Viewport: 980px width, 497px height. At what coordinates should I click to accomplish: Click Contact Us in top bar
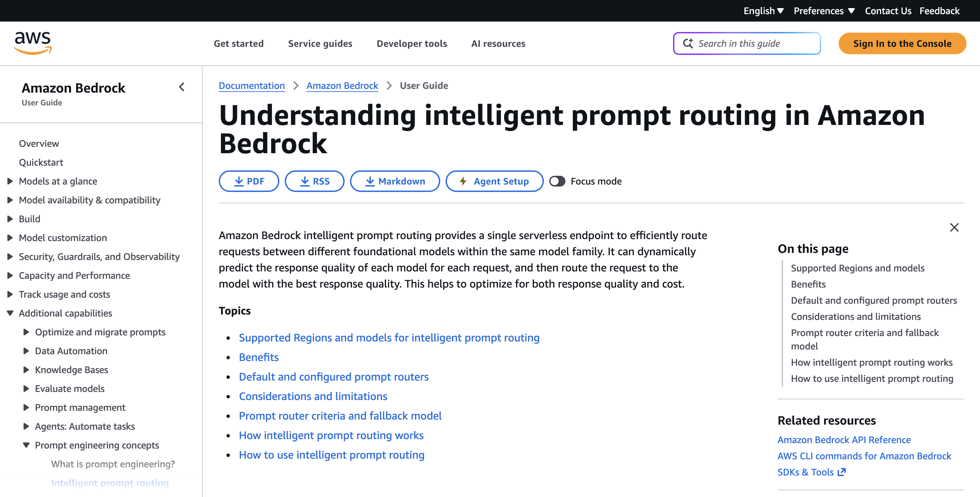(888, 11)
